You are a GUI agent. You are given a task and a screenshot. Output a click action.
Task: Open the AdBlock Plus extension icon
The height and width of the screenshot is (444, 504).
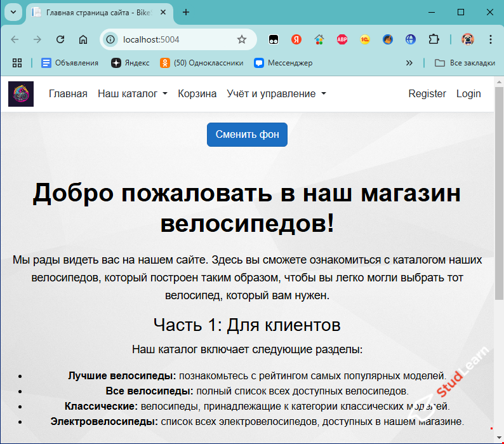pos(342,39)
